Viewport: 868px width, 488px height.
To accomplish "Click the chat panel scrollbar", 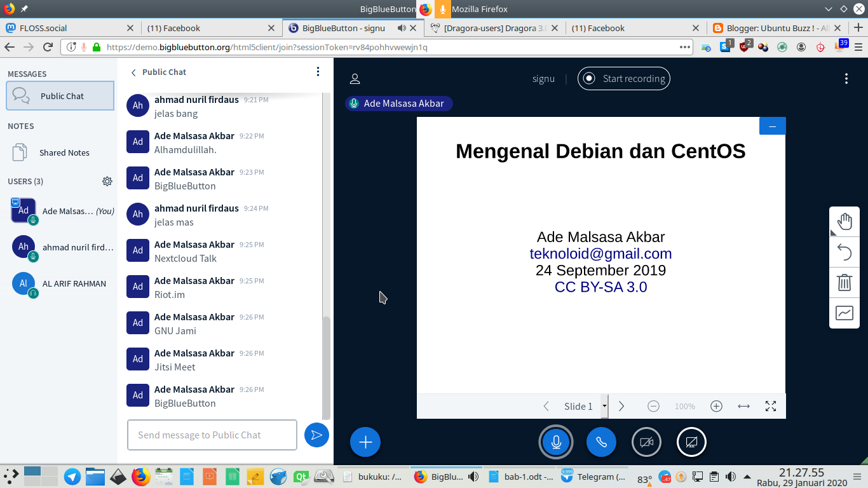I will [x=327, y=367].
